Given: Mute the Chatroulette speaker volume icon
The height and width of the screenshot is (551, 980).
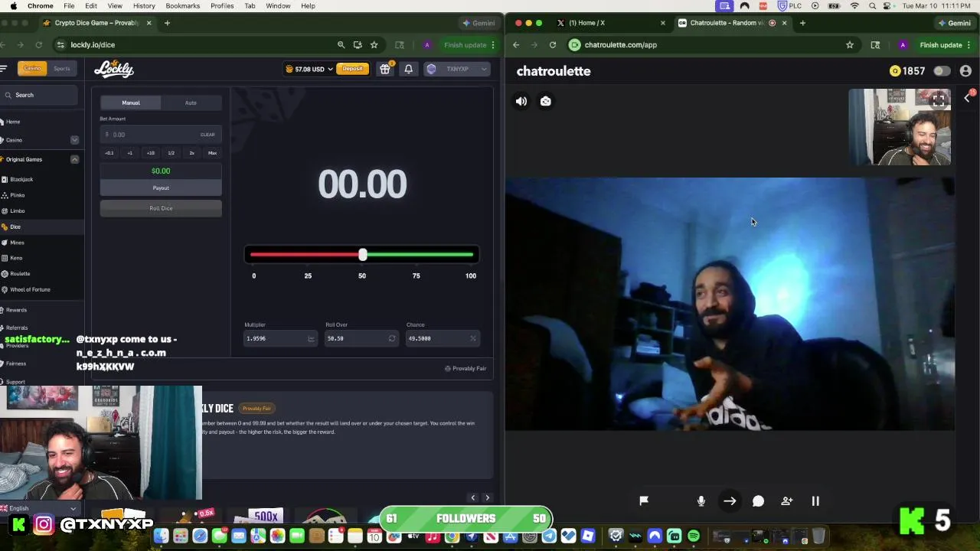Looking at the screenshot, I should click(x=521, y=101).
